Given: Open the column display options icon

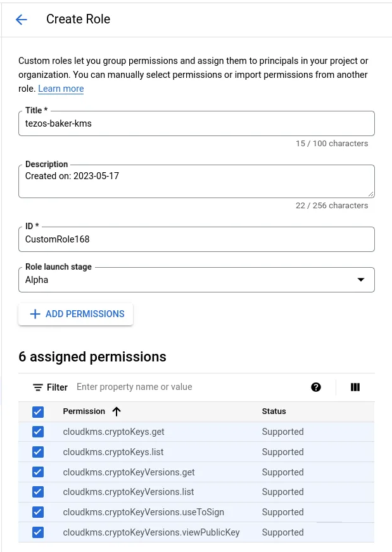Looking at the screenshot, I should pyautogui.click(x=355, y=387).
